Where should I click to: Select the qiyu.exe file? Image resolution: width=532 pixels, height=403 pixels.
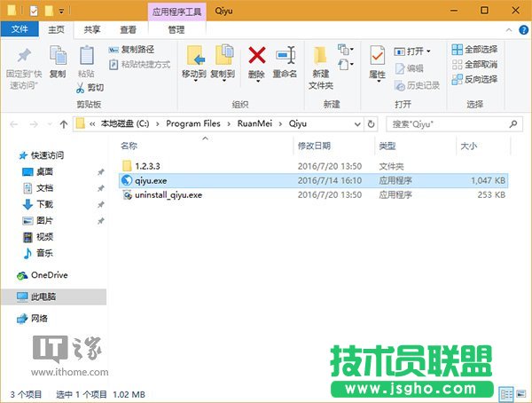coord(314,180)
